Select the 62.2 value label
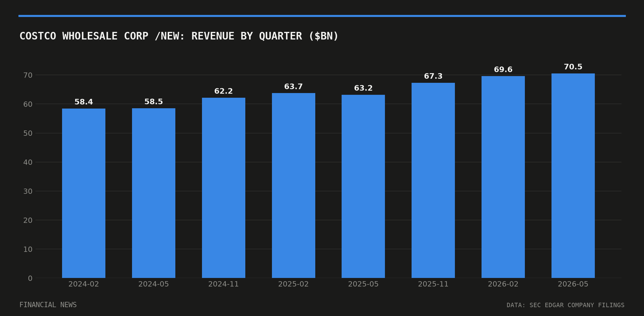Image resolution: width=644 pixels, height=316 pixels. pos(224,91)
